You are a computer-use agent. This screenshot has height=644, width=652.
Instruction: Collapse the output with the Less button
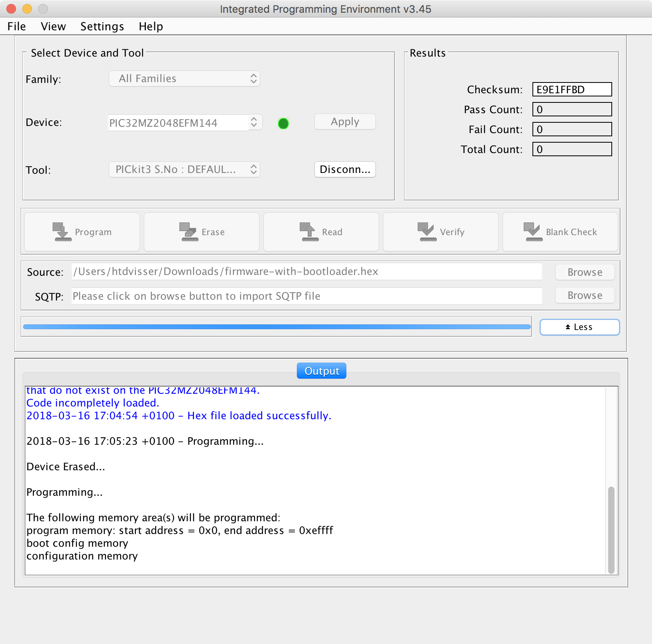[x=579, y=327]
